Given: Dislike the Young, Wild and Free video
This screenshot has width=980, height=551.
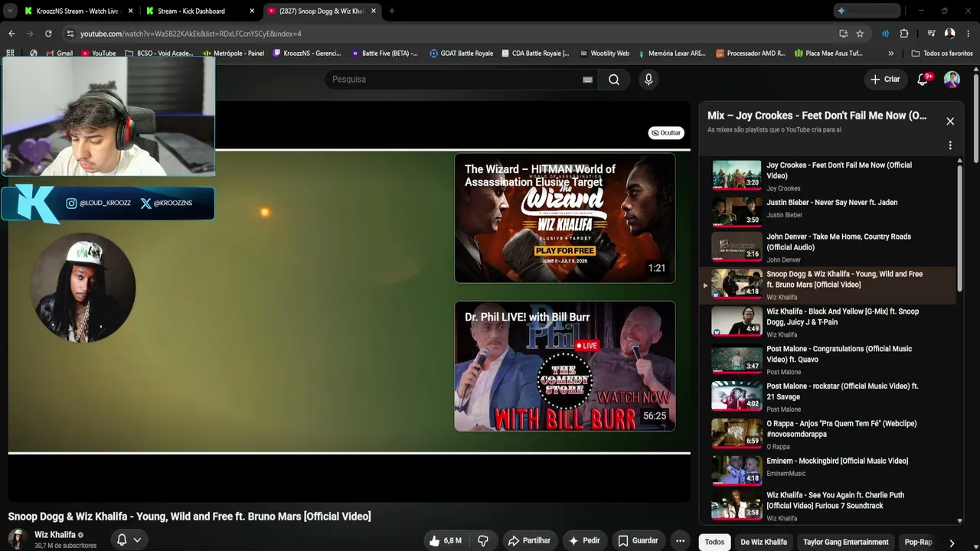Looking at the screenshot, I should point(482,540).
